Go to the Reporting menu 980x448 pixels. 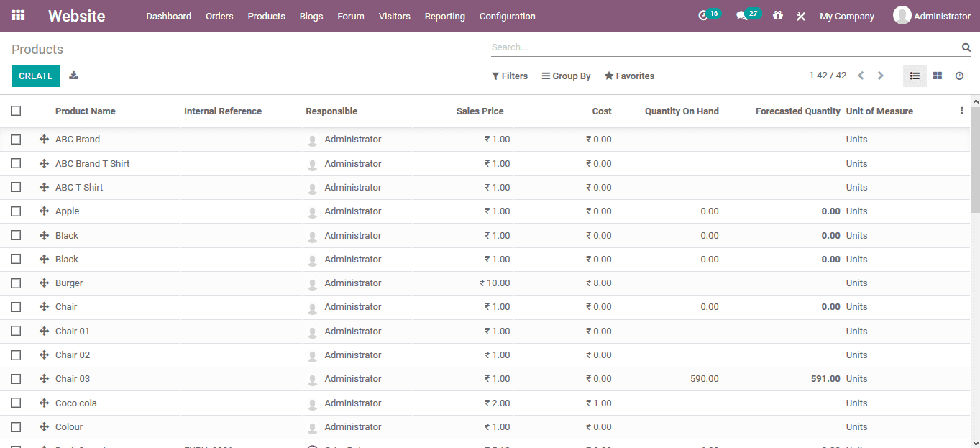pyautogui.click(x=444, y=15)
